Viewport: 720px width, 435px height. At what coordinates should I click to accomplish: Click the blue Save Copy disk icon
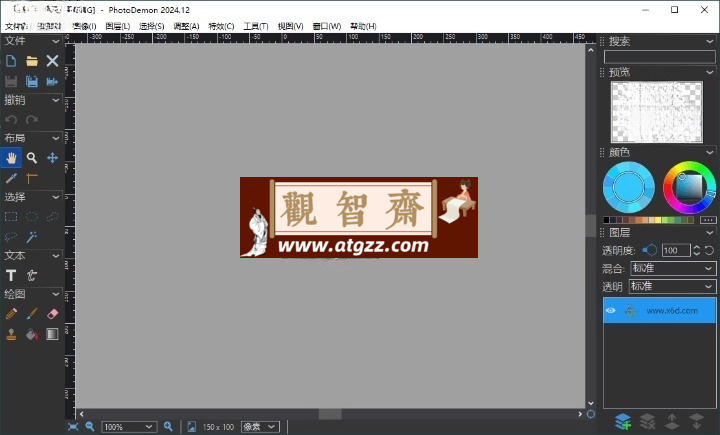pyautogui.click(x=32, y=82)
